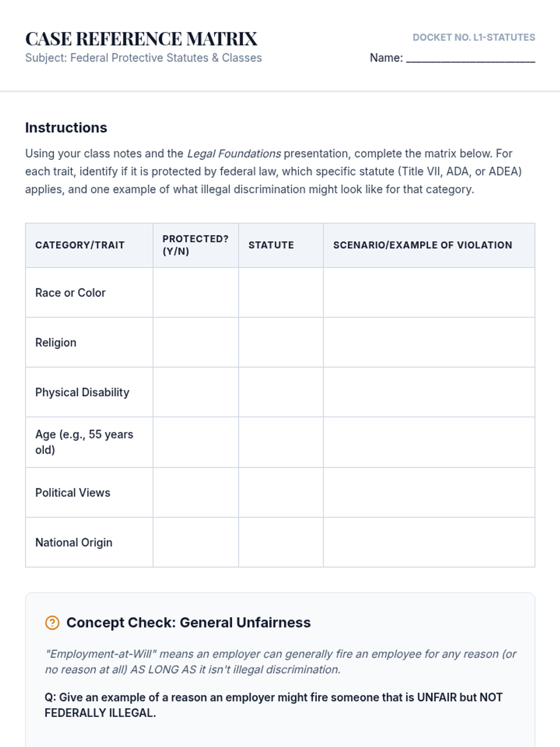Select the Protected? (Y/N) column header
Viewport: 560px width, 747px height.
[x=195, y=245]
